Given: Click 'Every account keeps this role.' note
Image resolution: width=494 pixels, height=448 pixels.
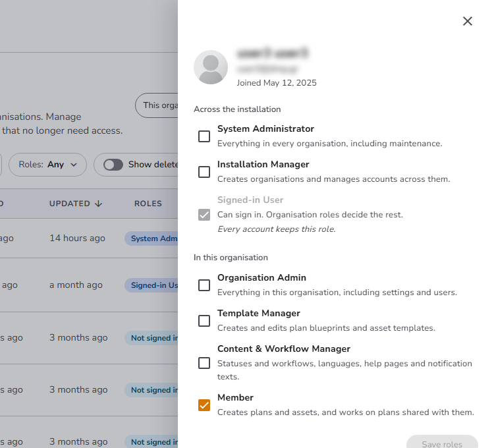Looking at the screenshot, I should [276, 229].
